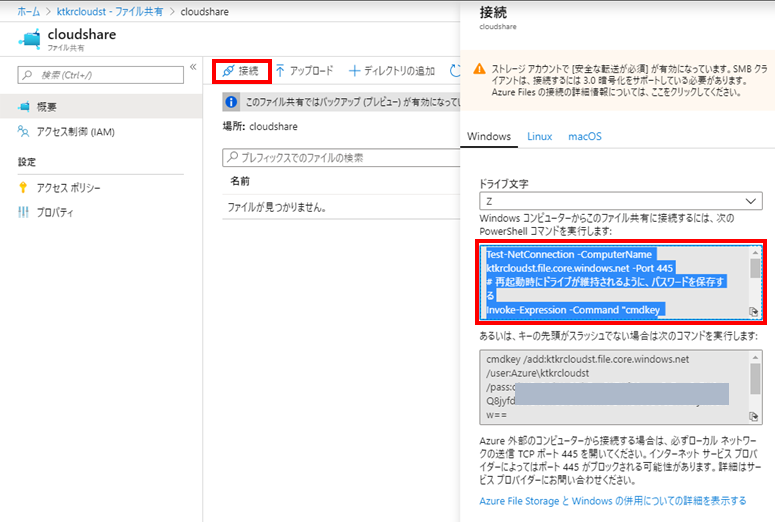Click the scroll up arrow of the cmdkey box

point(755,357)
